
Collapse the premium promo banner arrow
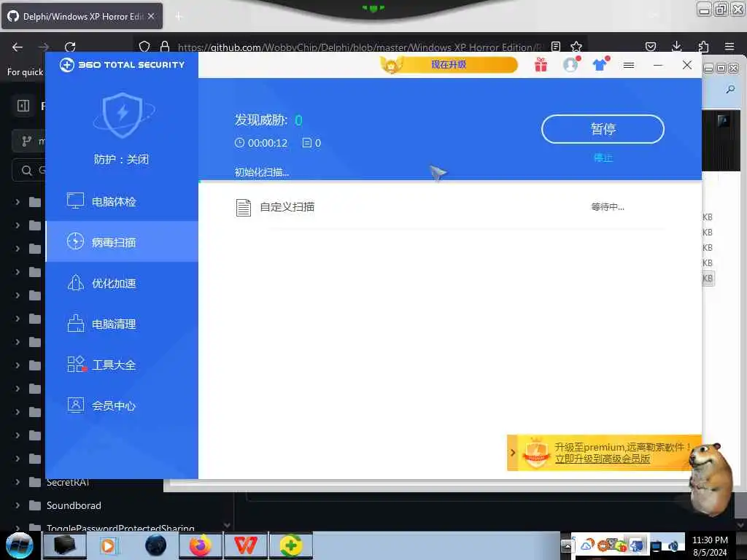coord(513,452)
